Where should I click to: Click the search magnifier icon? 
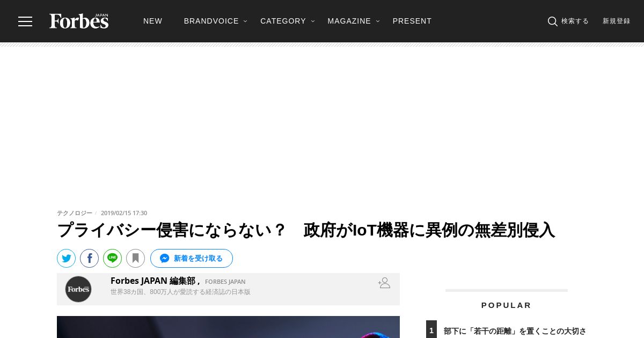click(552, 21)
